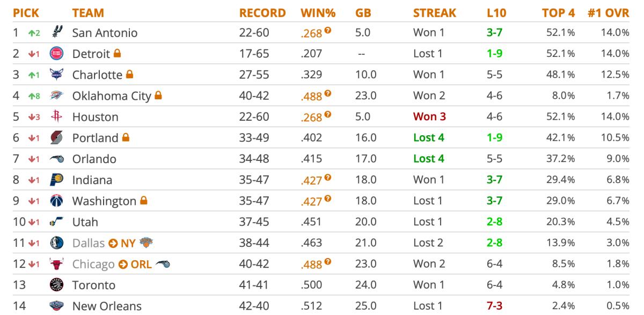Sort by the TOP 4 column header
The width and height of the screenshot is (644, 315).
[559, 13]
